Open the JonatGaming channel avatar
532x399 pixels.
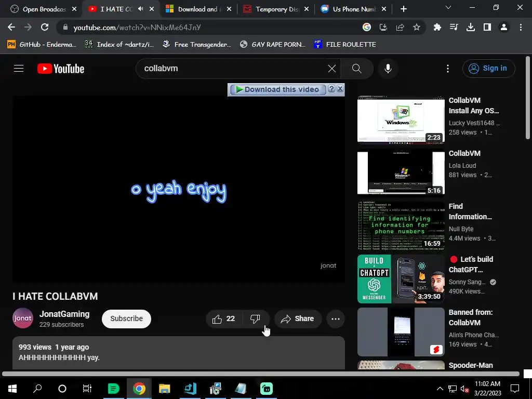point(23,318)
